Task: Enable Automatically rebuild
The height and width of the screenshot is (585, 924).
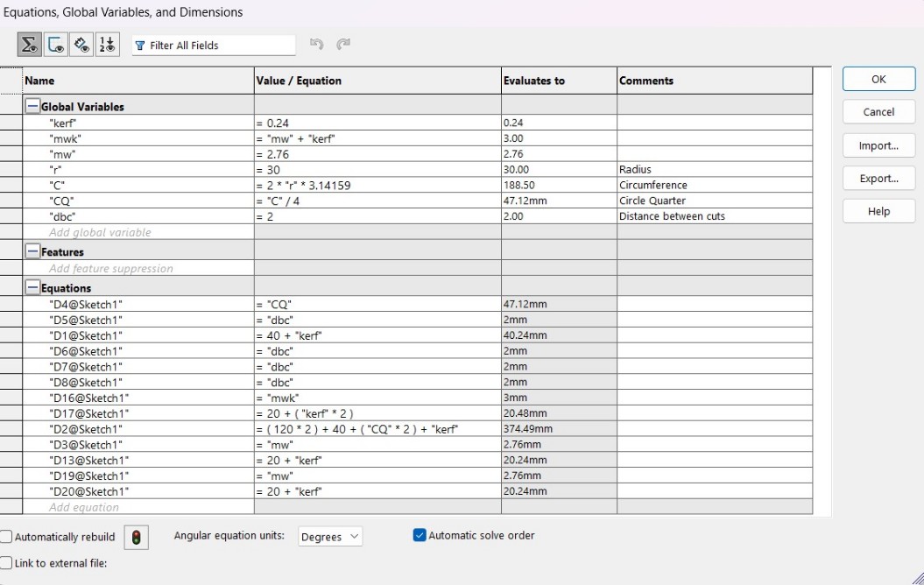Action: (6, 537)
